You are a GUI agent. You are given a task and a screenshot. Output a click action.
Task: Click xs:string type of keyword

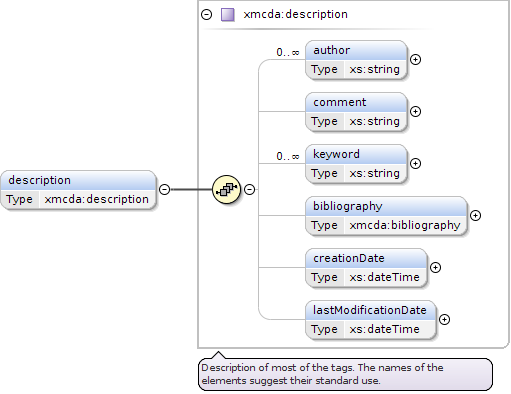[374, 173]
